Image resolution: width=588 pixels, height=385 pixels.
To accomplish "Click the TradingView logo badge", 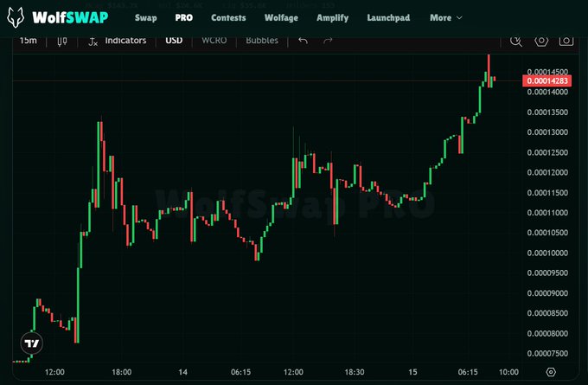I will tap(31, 343).
